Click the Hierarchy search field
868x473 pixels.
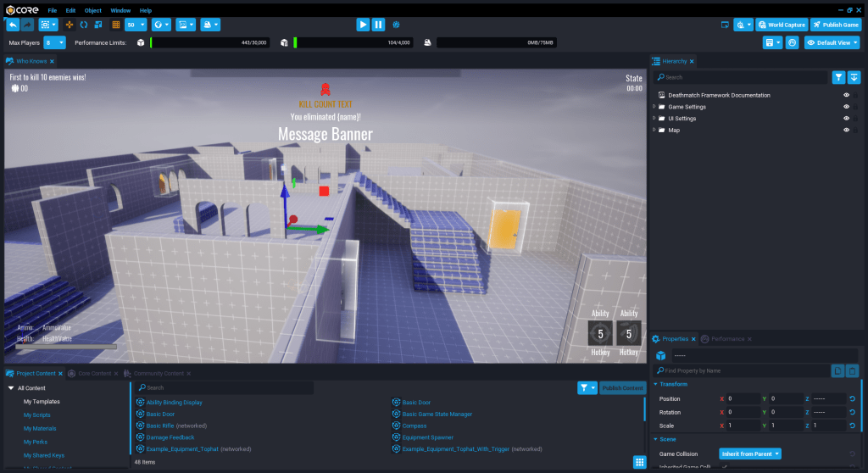point(740,77)
